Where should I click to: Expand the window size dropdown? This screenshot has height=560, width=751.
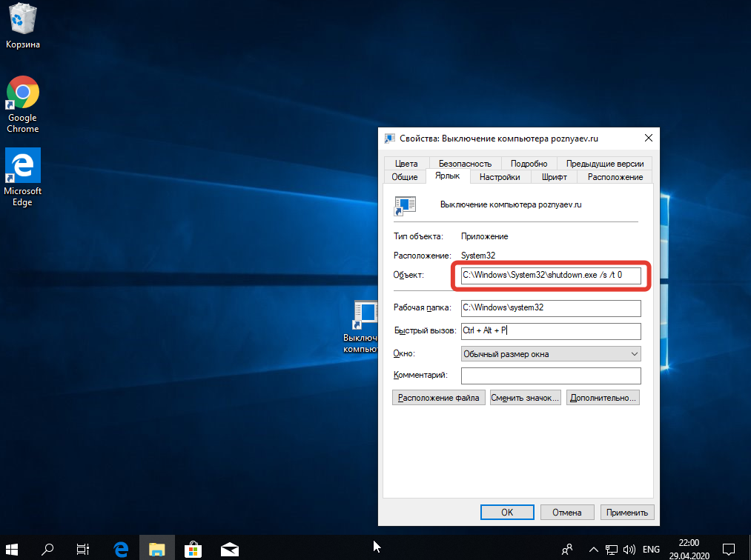[x=550, y=354]
